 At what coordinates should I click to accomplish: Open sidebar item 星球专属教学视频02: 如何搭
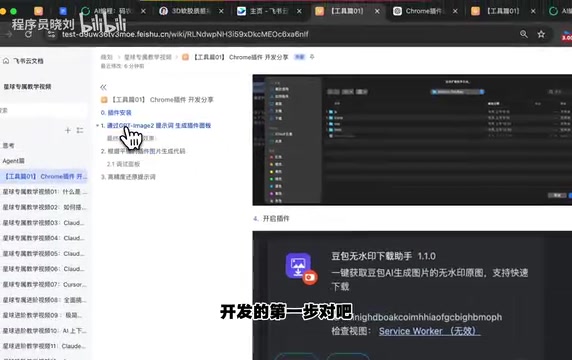tap(44, 207)
